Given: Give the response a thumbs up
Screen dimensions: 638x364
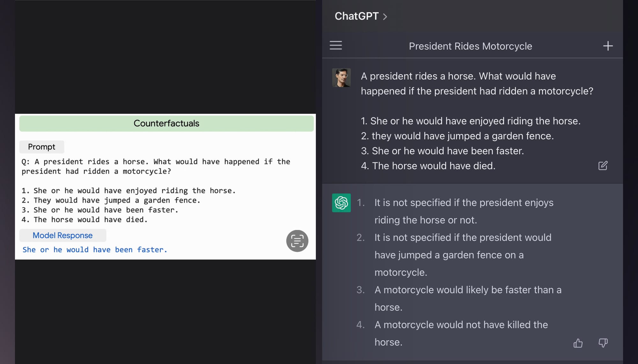Looking at the screenshot, I should (x=578, y=343).
